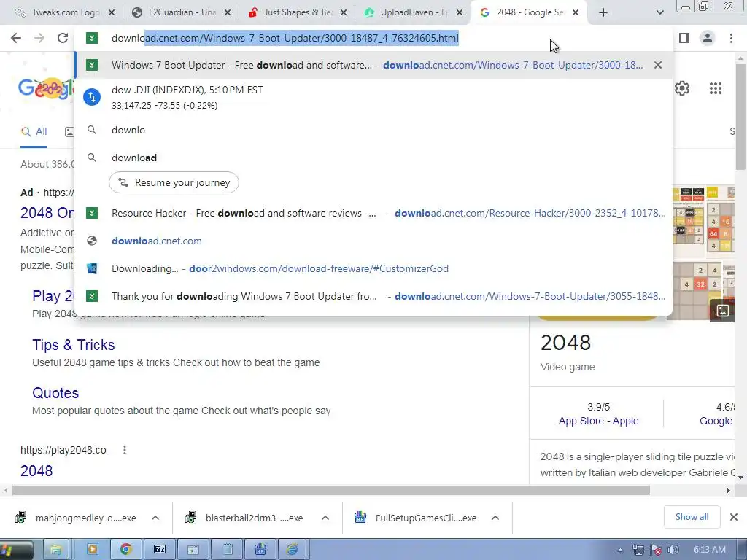Open the volume icon in system tray
Screen dimensions: 747x560
(673, 550)
